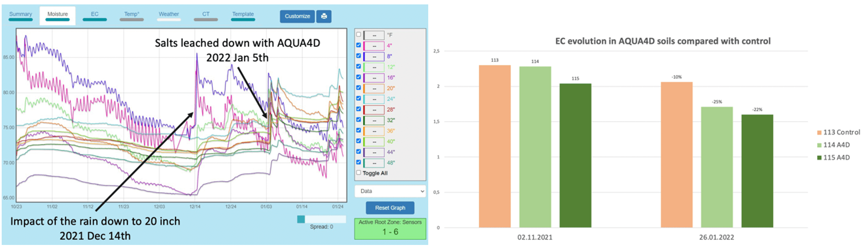Click the Customize button
Viewport: 868px width, 248px height.
click(297, 16)
